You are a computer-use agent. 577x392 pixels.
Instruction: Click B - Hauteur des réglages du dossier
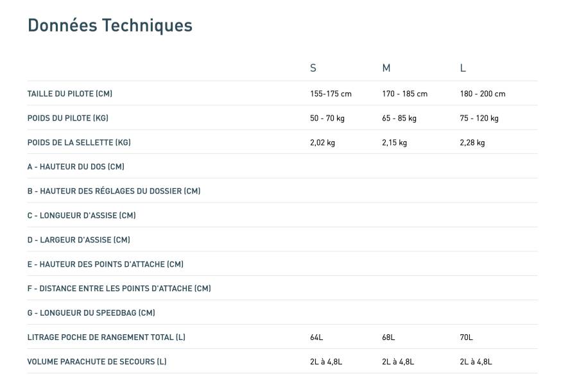click(114, 191)
